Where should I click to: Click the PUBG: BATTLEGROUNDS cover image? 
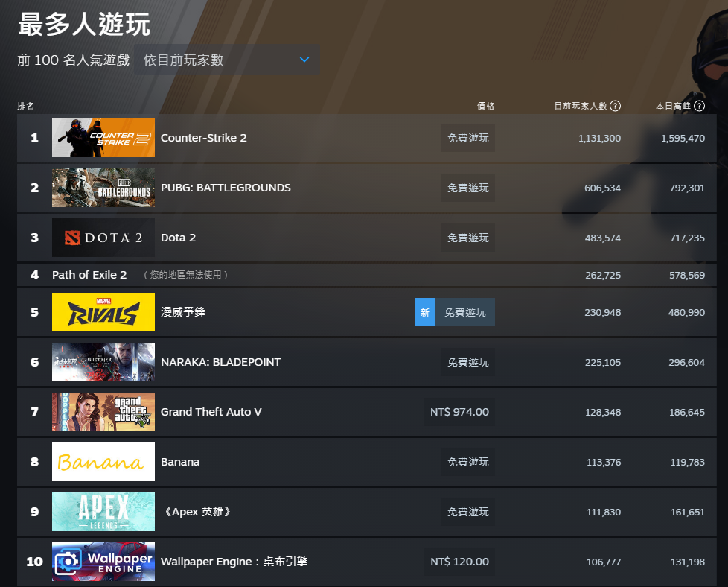point(103,188)
